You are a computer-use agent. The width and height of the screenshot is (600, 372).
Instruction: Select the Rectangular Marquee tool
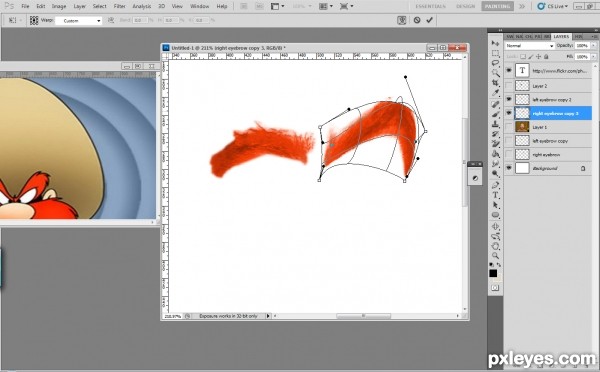coord(495,53)
